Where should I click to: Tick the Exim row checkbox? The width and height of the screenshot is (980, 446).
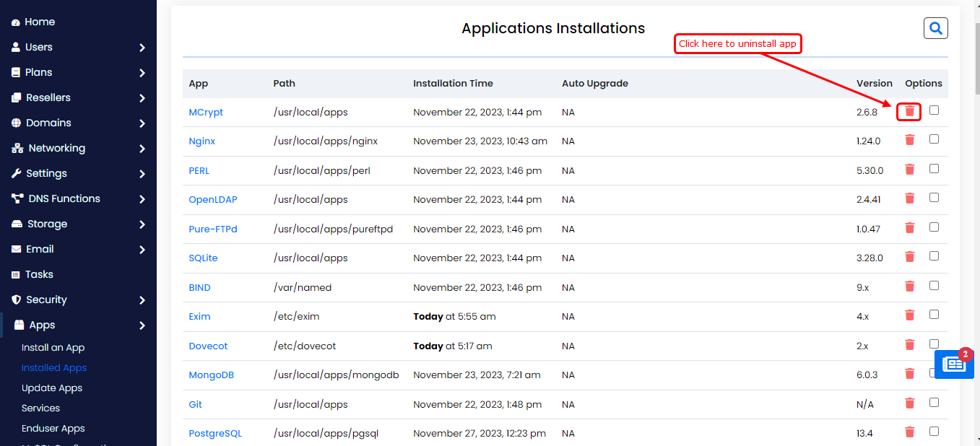click(934, 315)
